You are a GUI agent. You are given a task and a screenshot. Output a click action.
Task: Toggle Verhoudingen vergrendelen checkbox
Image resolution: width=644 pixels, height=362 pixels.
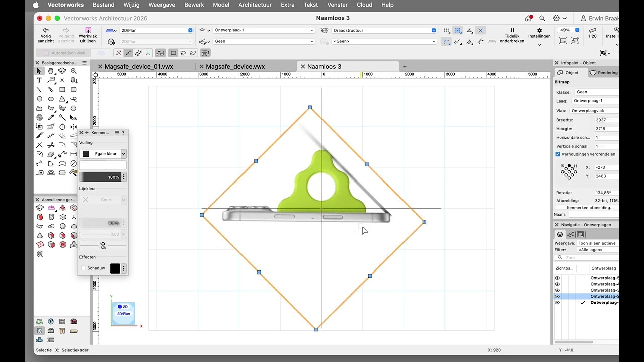click(558, 154)
